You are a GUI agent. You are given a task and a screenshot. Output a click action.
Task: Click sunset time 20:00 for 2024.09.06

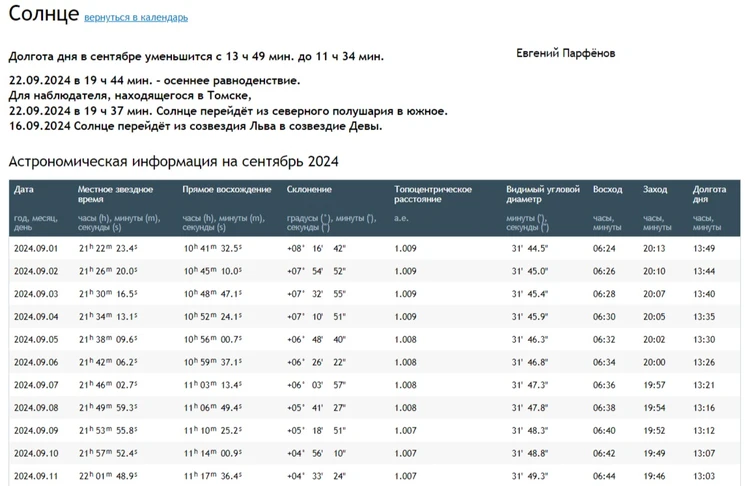(654, 363)
